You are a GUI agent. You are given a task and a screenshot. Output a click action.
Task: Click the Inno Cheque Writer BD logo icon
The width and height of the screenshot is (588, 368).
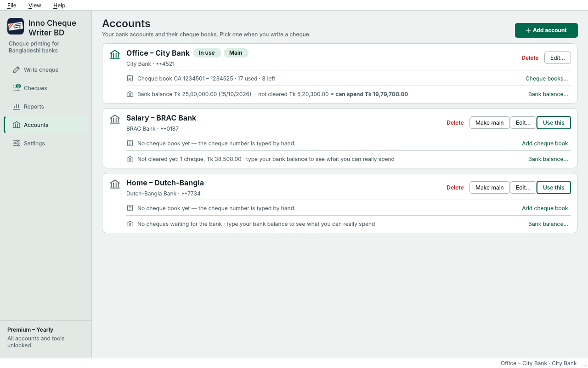coord(16,26)
